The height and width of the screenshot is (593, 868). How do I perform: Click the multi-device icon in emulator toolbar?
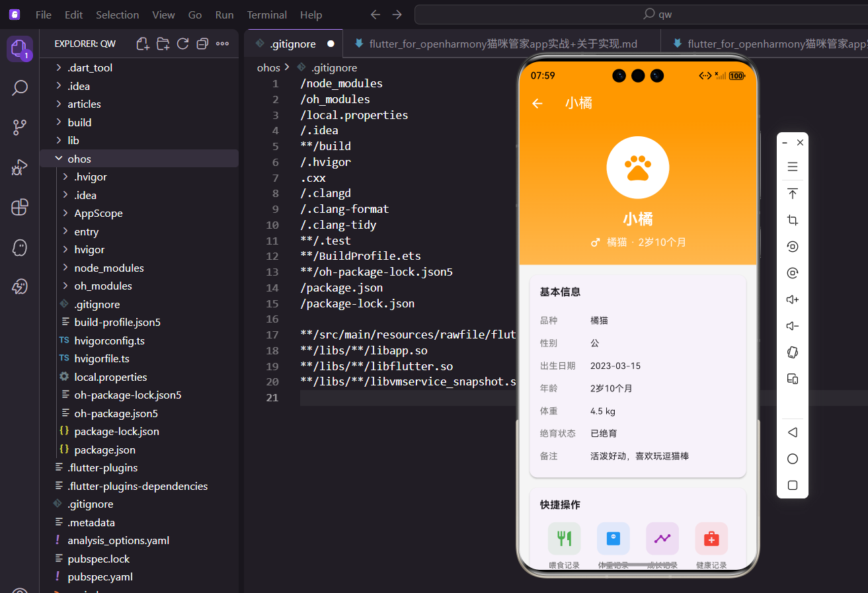point(793,379)
